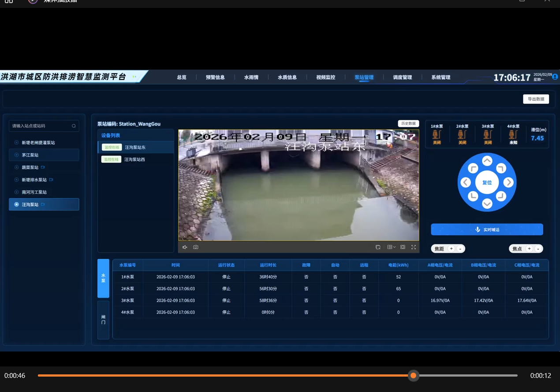The height and width of the screenshot is (392, 560).
Task: Select the 南河污工泵站 station radio
Action: tap(17, 192)
